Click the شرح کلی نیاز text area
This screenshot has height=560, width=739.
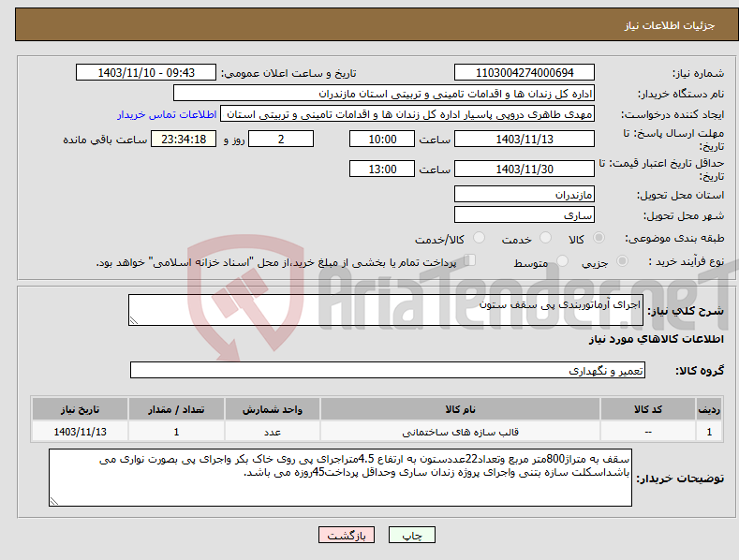(x=386, y=310)
